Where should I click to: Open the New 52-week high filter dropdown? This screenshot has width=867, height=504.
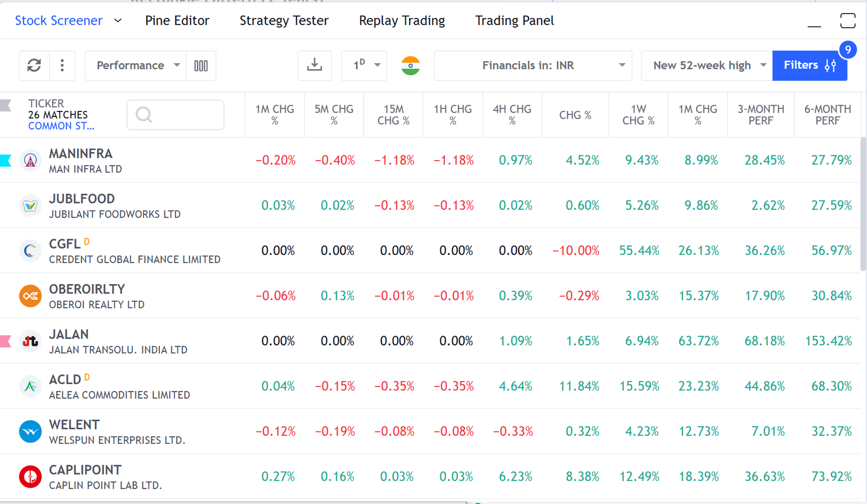(x=706, y=65)
